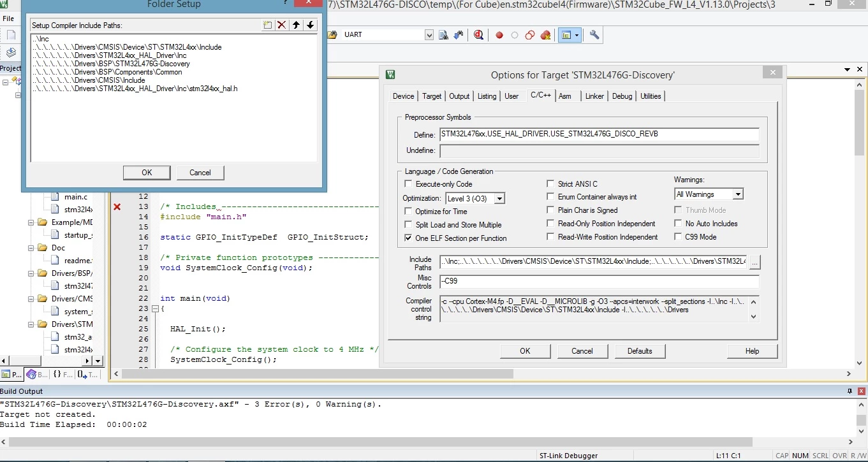Enable Execute-only Code checkbox
Viewport: 868px width, 462px height.
[x=409, y=184]
